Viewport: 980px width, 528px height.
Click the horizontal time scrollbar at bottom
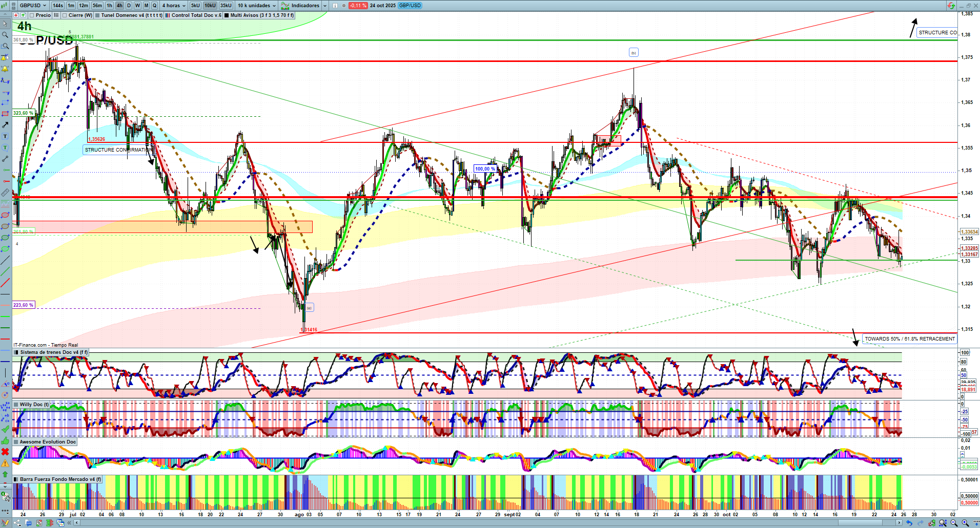[x=487, y=523]
